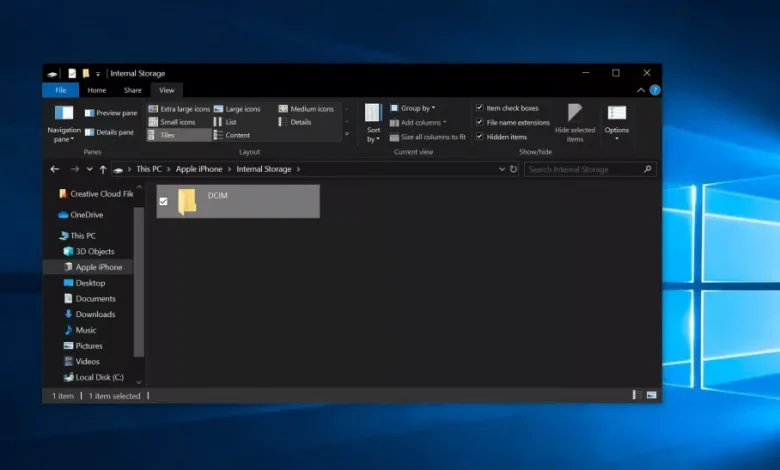Open the File tab
Image resolution: width=780 pixels, height=470 pixels.
click(61, 90)
